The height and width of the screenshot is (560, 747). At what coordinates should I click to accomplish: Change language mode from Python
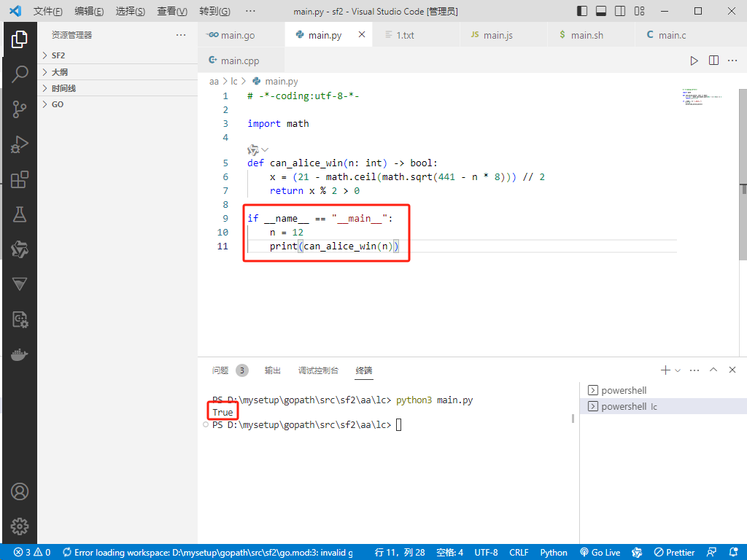554,553
